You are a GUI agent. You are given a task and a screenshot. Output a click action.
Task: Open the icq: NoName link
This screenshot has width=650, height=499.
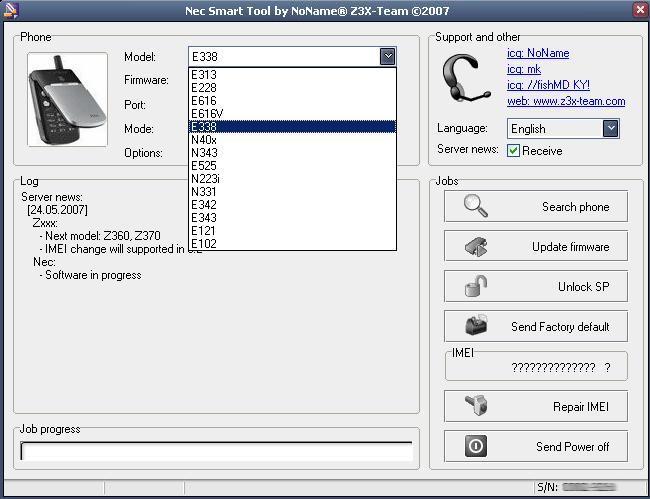(538, 53)
